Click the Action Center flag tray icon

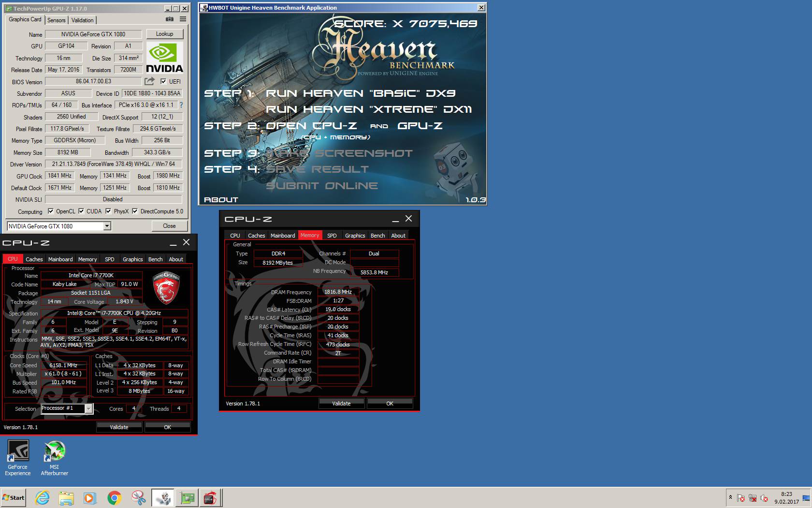click(x=741, y=498)
